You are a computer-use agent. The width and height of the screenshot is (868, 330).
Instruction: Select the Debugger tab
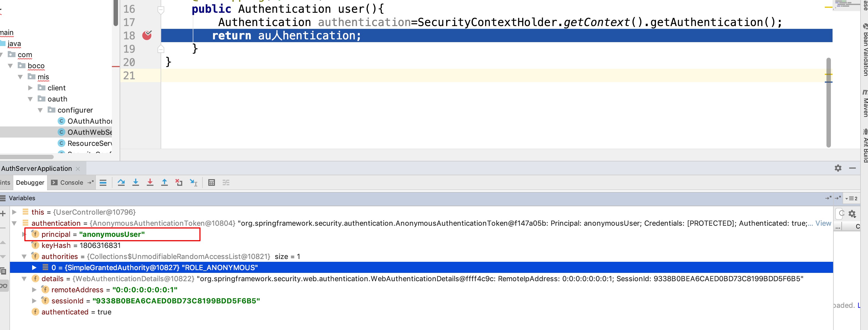30,182
